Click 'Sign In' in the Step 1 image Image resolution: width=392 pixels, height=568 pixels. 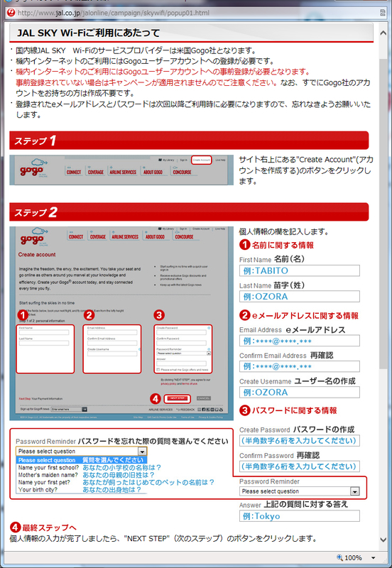pos(184,160)
